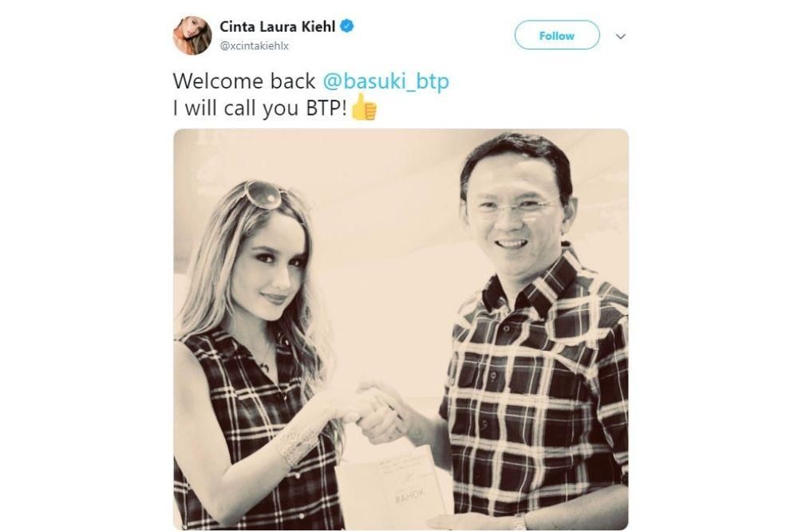798x532 pixels.
Task: Click the tweet text 'Welcome back'
Action: 243,81
